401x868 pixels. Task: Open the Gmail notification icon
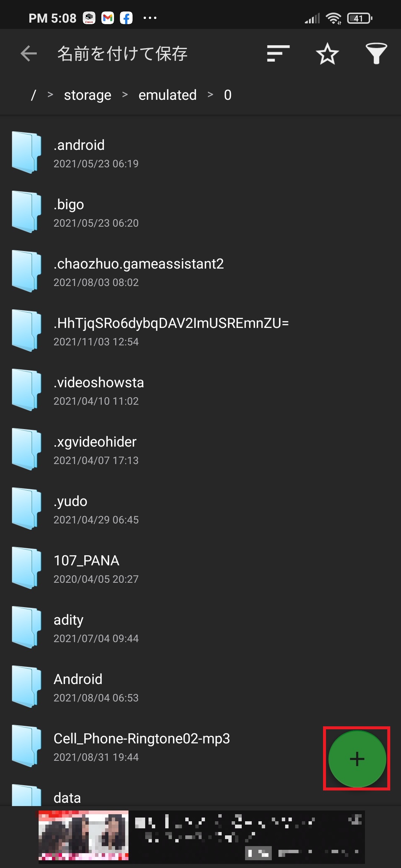[x=108, y=18]
